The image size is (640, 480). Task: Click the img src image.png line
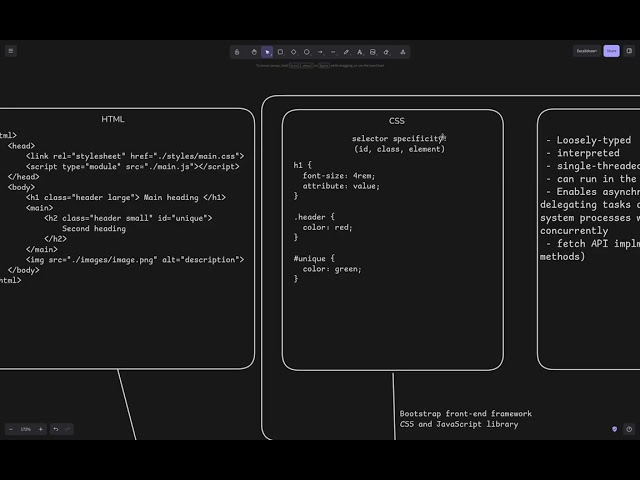[x=135, y=260]
